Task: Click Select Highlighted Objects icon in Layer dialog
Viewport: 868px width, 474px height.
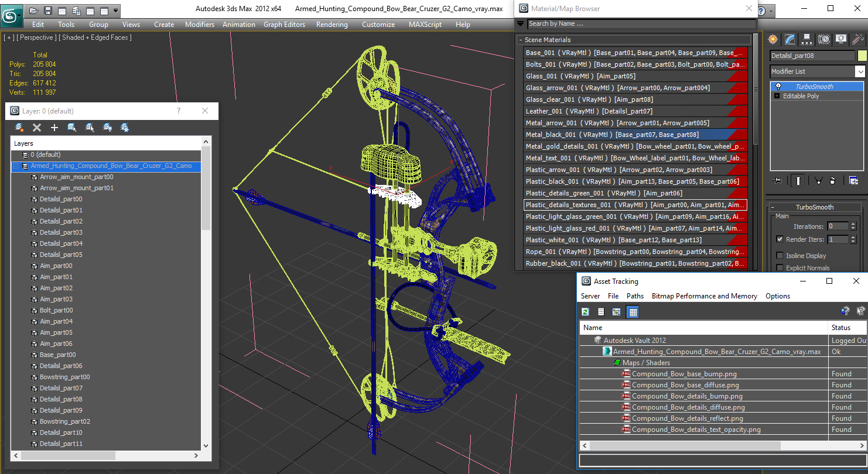Action: [72, 128]
